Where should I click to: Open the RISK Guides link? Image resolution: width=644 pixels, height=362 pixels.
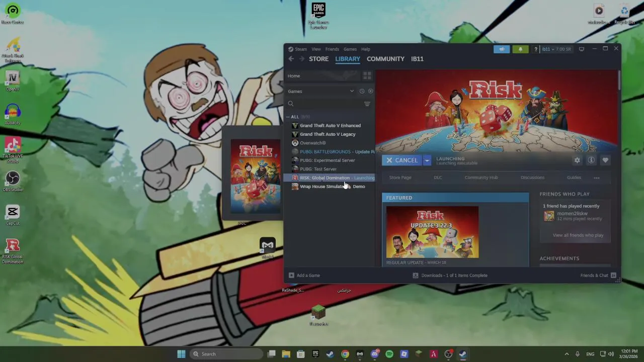point(574,177)
